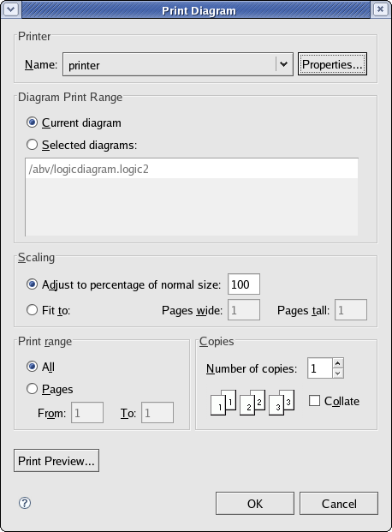Viewport: 392px width, 532px height.
Task: Open the help icon at bottom left
Action: [25, 503]
